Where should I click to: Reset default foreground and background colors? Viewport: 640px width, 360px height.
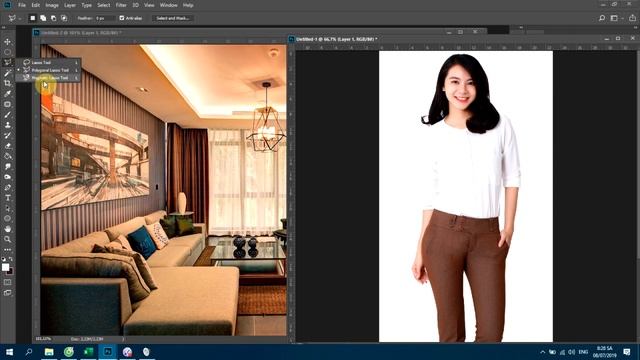click(4, 259)
